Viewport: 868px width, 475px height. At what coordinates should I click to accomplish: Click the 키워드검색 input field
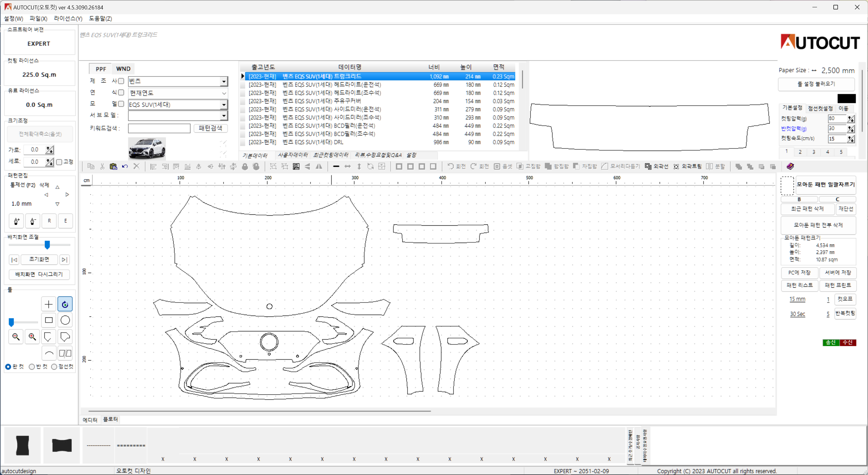(159, 128)
